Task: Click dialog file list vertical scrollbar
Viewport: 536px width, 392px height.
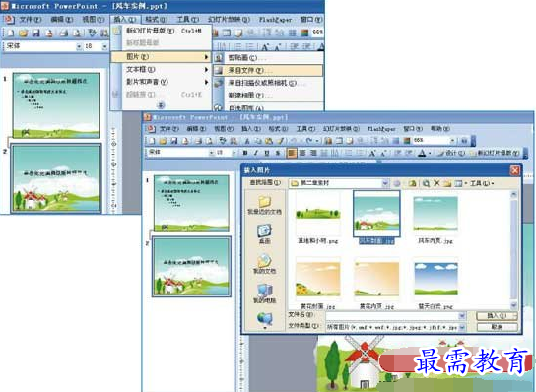Action: tap(513, 250)
